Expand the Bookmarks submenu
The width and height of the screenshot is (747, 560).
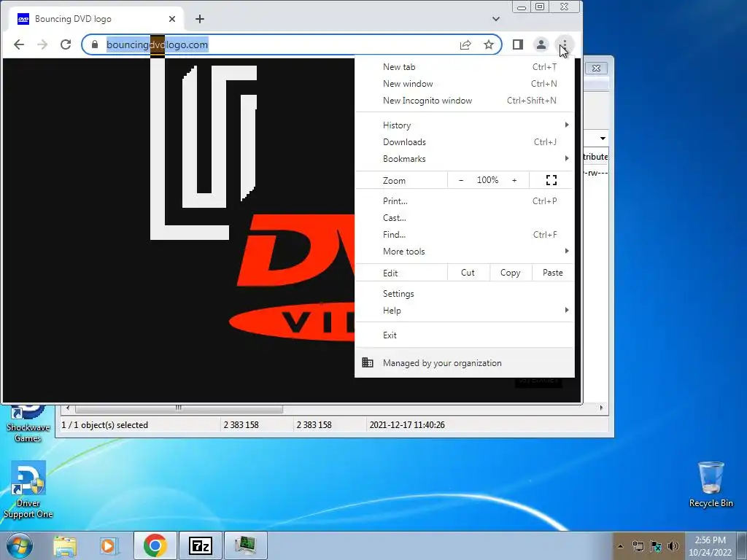click(465, 158)
